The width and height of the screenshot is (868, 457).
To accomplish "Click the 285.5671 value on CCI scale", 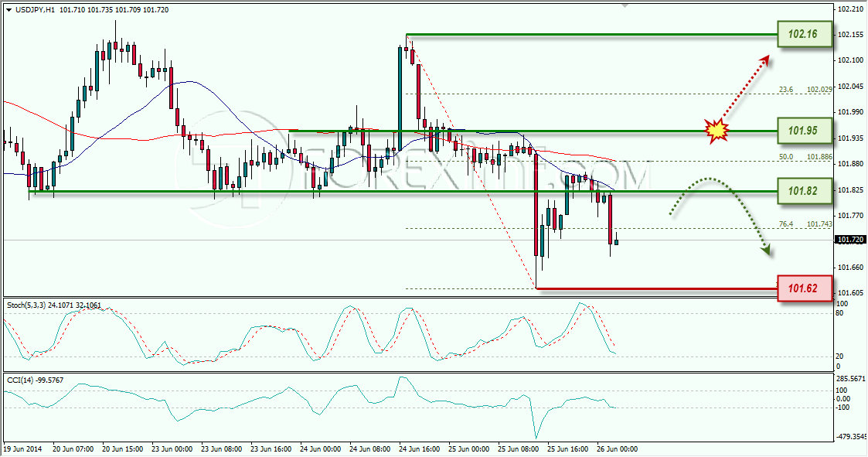I will coord(852,379).
